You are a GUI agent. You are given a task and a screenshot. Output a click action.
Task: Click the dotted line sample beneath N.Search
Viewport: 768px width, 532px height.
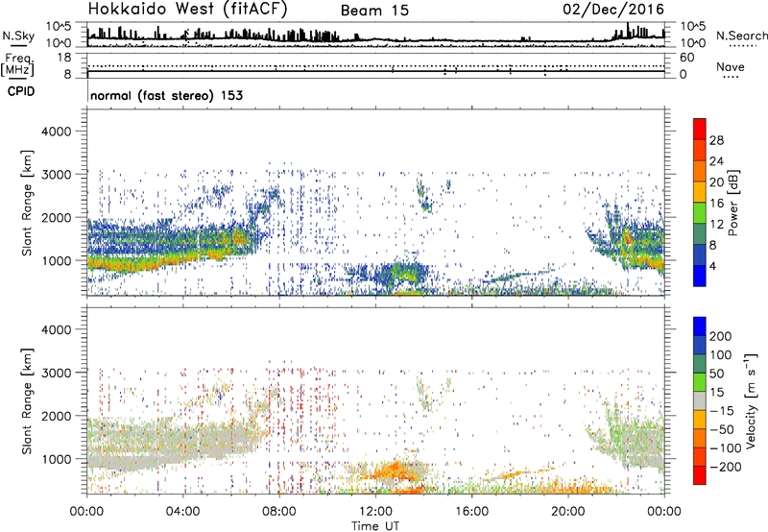tap(743, 46)
